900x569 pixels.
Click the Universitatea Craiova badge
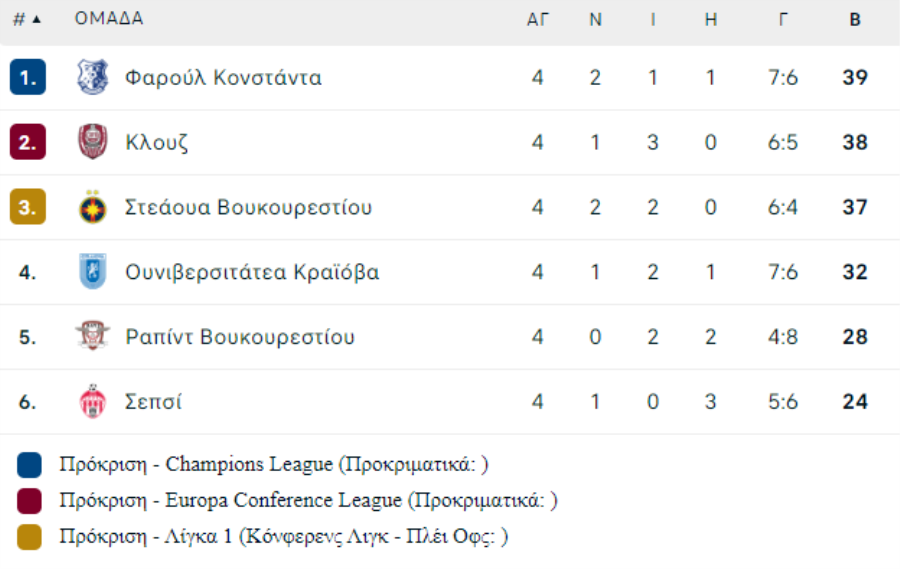coord(92,272)
